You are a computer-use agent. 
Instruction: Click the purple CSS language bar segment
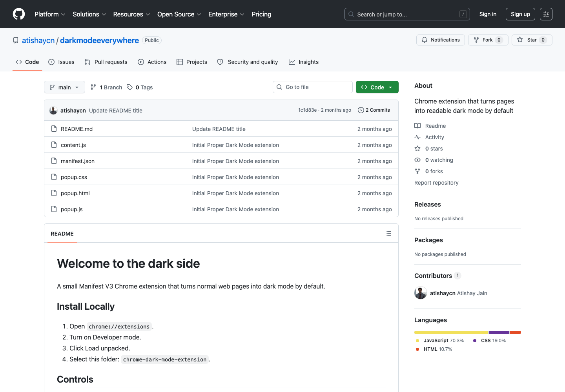pos(499,332)
